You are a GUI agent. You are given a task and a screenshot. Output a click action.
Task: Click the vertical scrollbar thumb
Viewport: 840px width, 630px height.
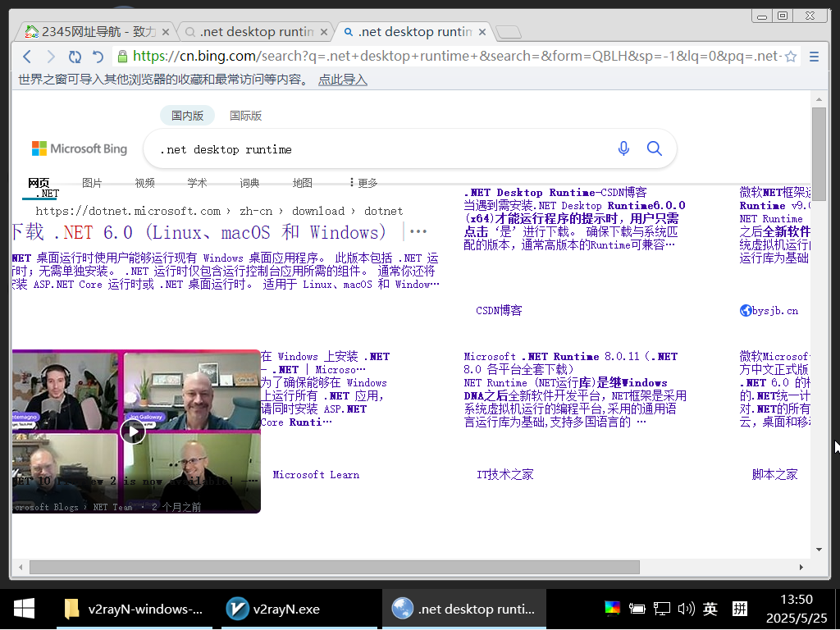coord(819,153)
